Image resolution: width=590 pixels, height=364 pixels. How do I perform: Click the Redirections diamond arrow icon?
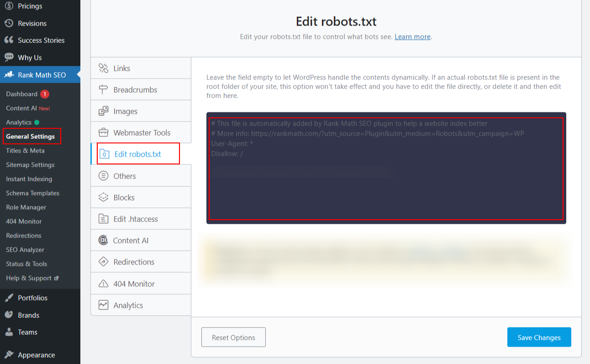(104, 262)
